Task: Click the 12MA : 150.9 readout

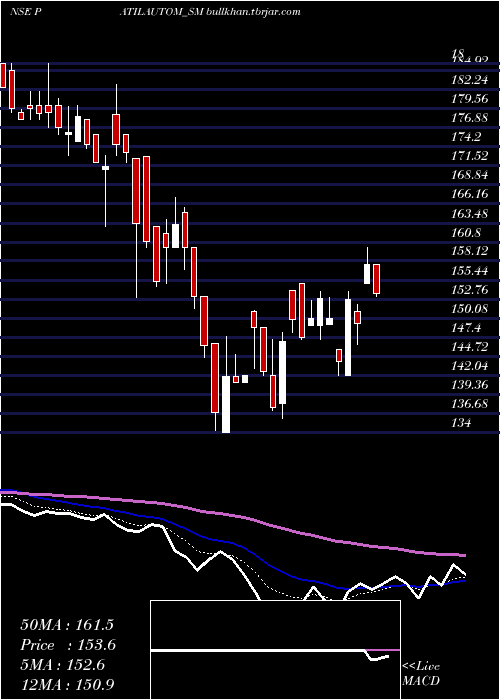Action: [67, 684]
